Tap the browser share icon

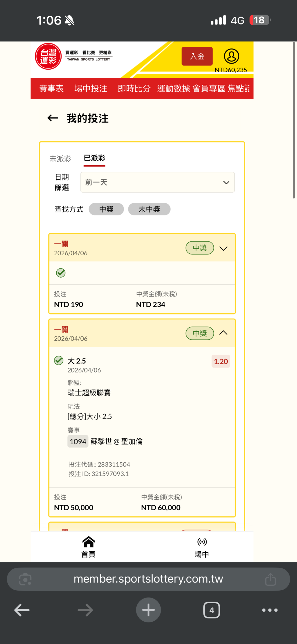pos(270,579)
